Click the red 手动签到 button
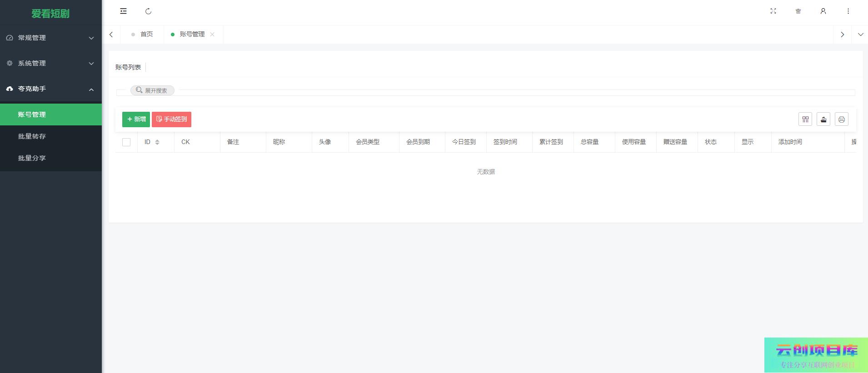868x373 pixels. coord(171,119)
